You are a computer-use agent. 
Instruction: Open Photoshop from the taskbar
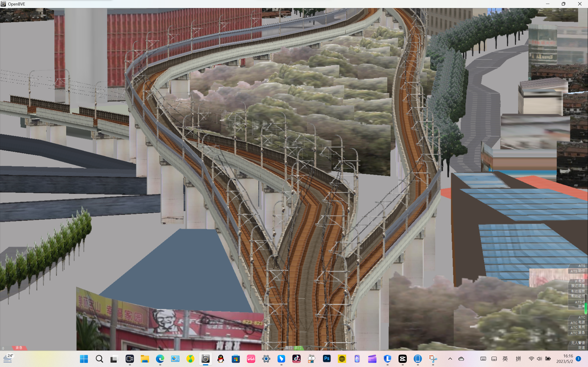tap(327, 359)
